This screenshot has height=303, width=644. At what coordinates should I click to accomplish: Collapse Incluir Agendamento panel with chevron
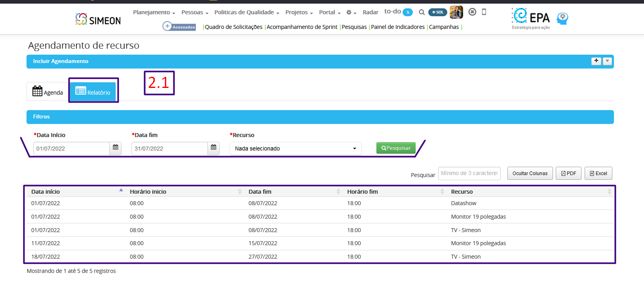pos(607,61)
